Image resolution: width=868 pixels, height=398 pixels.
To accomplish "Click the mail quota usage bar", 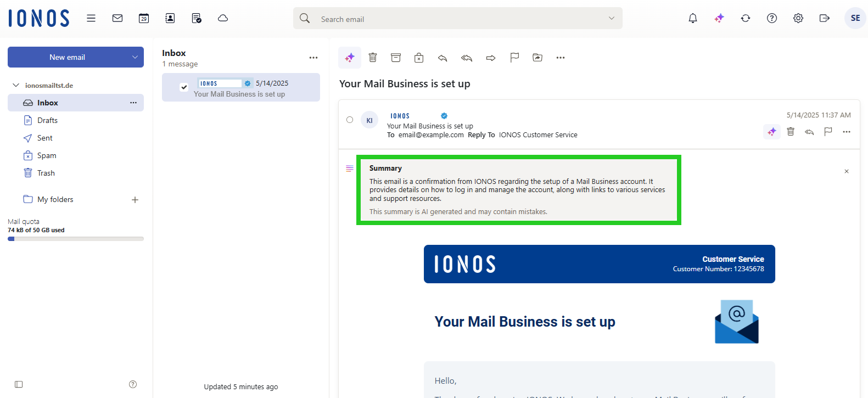I will pos(76,239).
